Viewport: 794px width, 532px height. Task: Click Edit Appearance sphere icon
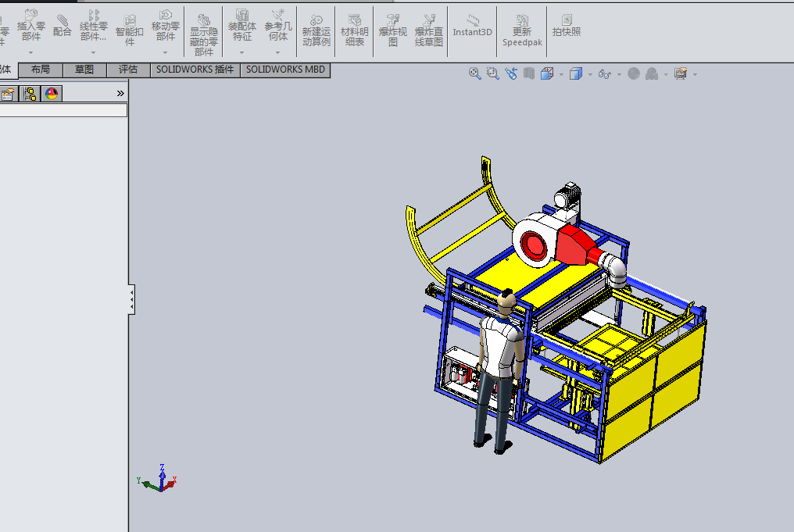click(634, 74)
